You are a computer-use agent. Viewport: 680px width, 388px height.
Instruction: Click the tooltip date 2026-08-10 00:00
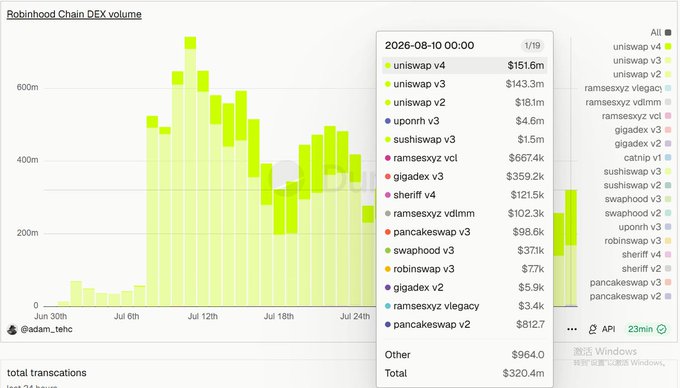429,46
